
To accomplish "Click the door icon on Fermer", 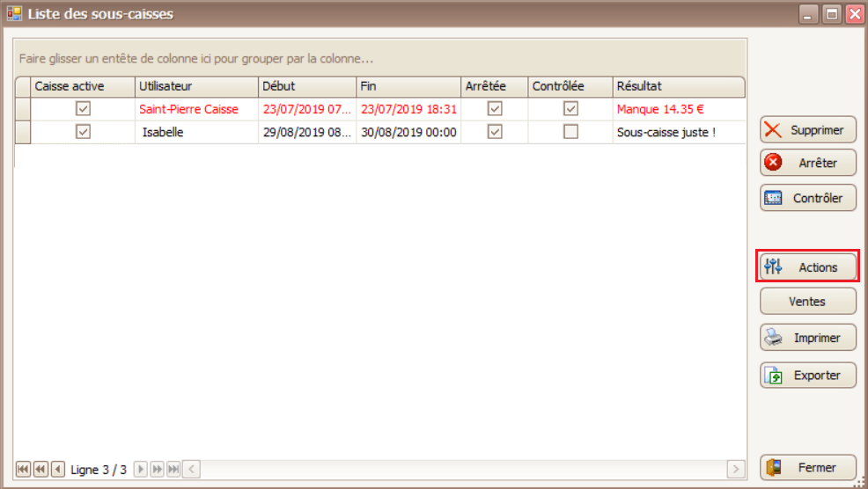I will 773,467.
